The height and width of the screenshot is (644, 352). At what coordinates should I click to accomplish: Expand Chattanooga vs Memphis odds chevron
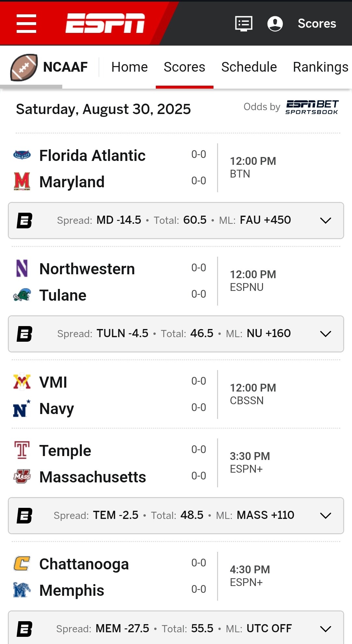pyautogui.click(x=325, y=629)
